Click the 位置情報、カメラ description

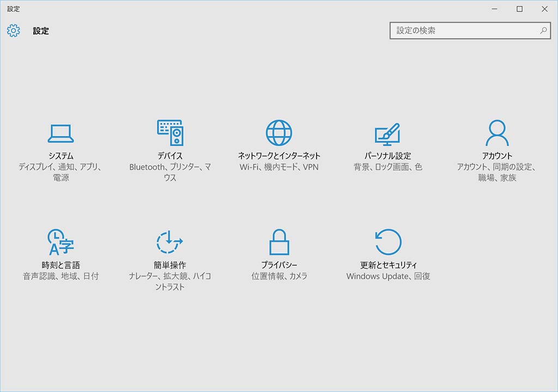pos(279,276)
